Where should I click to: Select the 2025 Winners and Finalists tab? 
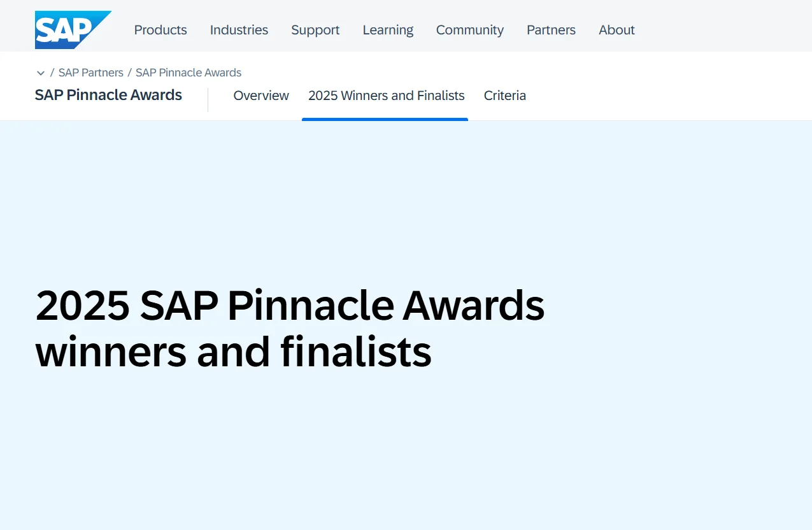pos(386,96)
